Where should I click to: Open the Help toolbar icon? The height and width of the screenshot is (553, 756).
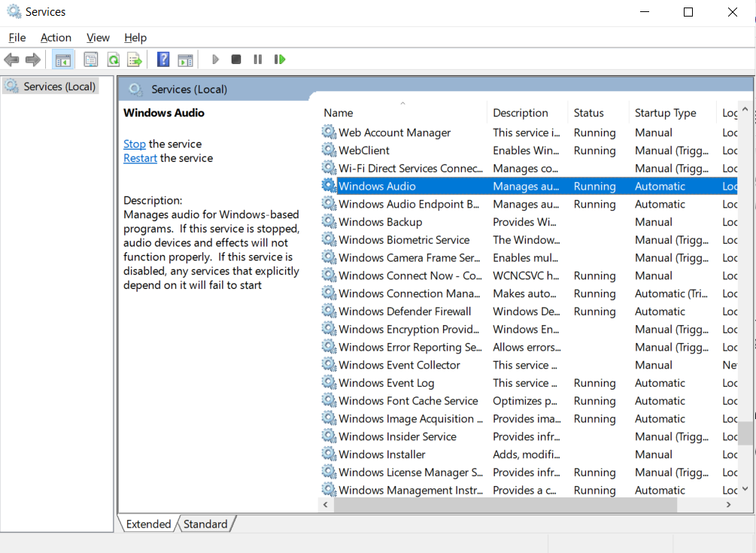(163, 59)
